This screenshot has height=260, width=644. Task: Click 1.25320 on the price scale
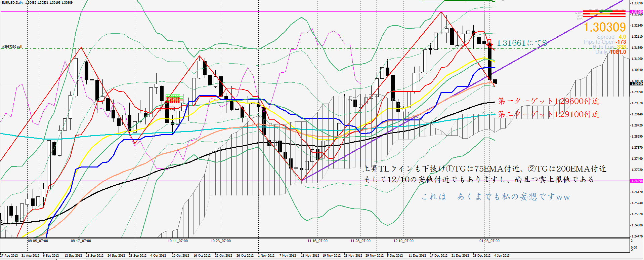tap(637, 214)
